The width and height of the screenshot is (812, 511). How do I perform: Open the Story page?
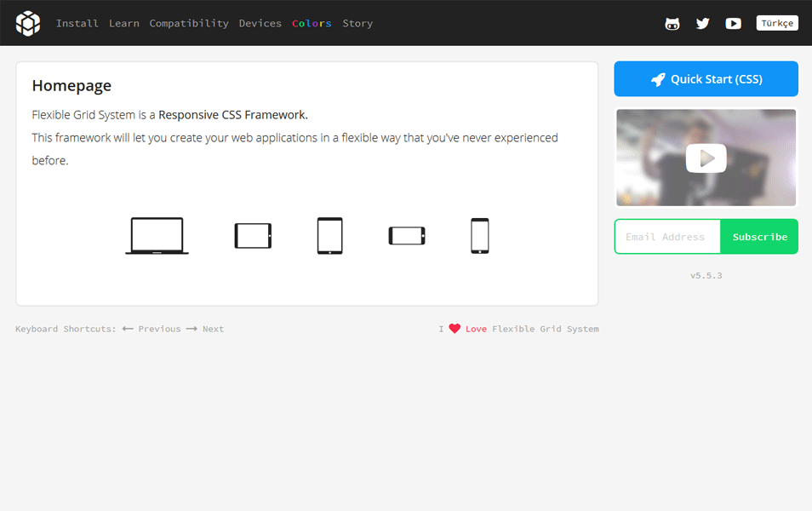pyautogui.click(x=357, y=23)
